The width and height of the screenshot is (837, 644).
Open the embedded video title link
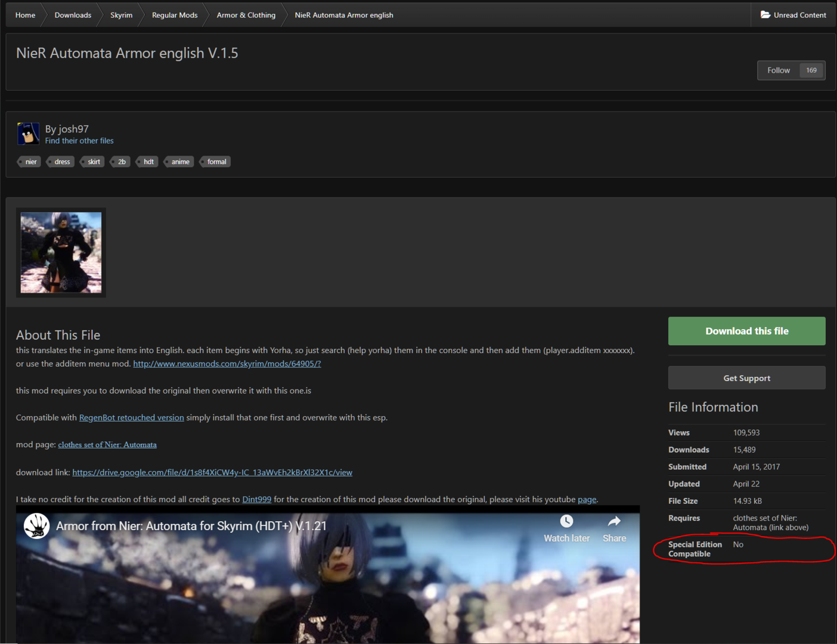pyautogui.click(x=191, y=526)
